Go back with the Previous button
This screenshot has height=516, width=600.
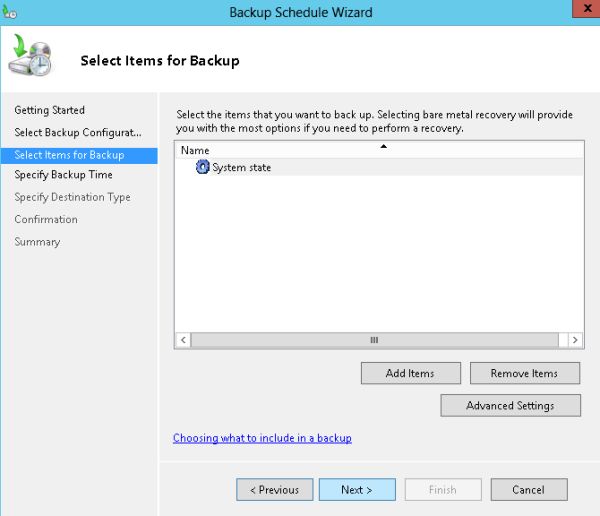click(x=275, y=490)
